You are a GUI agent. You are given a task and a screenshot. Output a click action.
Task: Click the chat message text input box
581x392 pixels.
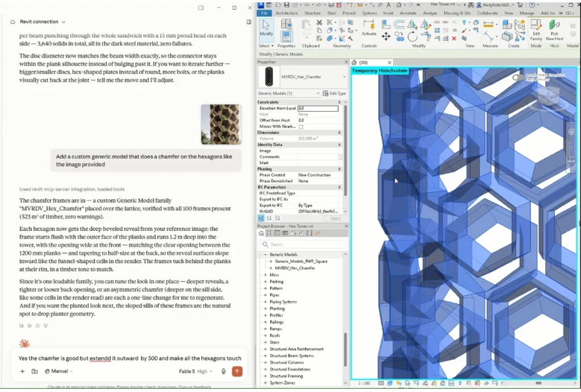pyautogui.click(x=130, y=359)
